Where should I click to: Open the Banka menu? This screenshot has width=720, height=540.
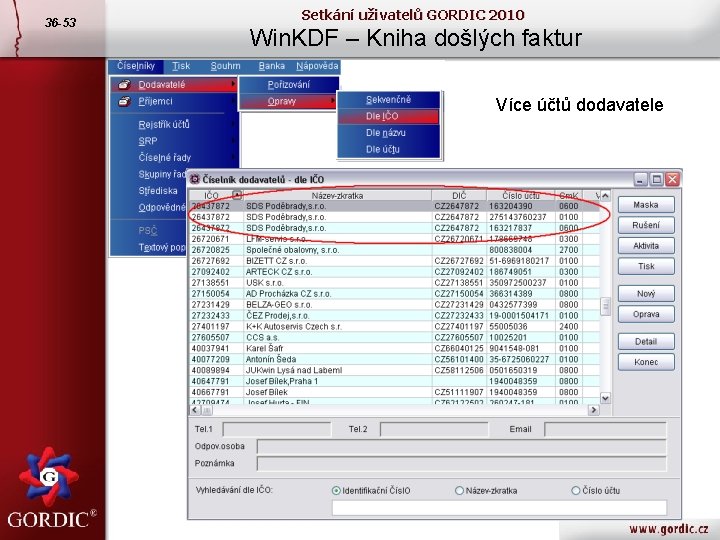click(x=271, y=66)
